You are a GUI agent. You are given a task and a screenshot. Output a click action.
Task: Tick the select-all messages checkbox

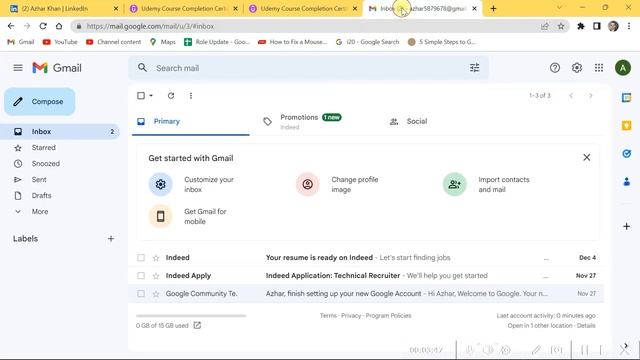pos(141,96)
